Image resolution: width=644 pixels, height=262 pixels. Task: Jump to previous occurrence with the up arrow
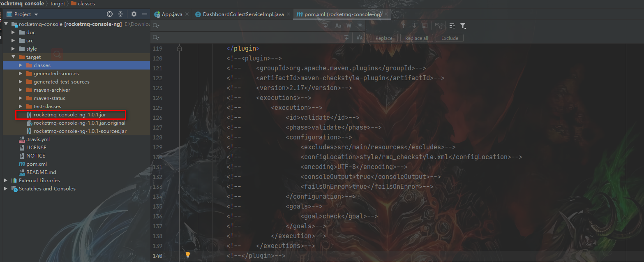[403, 26]
